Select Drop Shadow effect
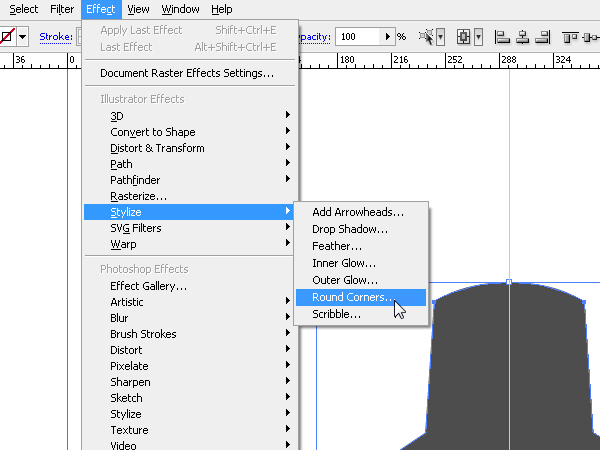The image size is (600, 450). point(350,229)
